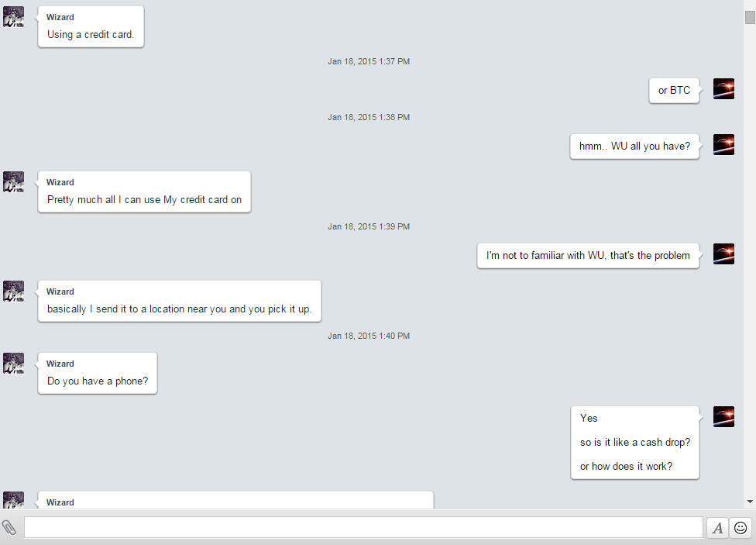Click the Wizard name above 'Do you have a phone?'
This screenshot has height=545, width=756.
(60, 364)
